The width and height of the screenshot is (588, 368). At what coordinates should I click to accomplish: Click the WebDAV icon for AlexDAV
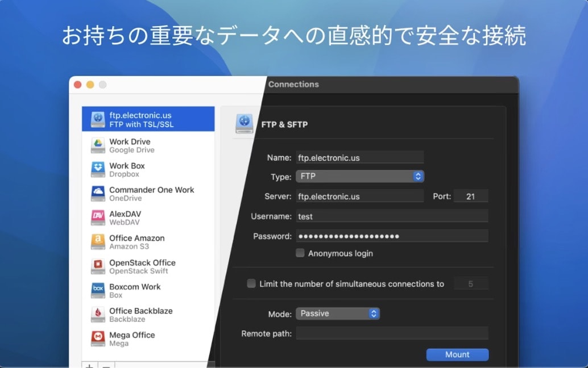[x=98, y=218]
